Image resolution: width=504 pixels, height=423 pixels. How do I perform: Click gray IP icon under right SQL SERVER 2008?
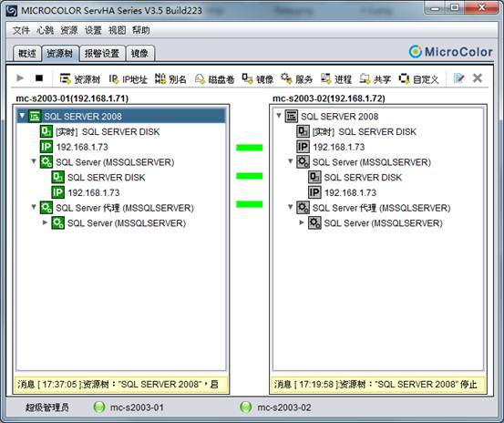click(303, 147)
